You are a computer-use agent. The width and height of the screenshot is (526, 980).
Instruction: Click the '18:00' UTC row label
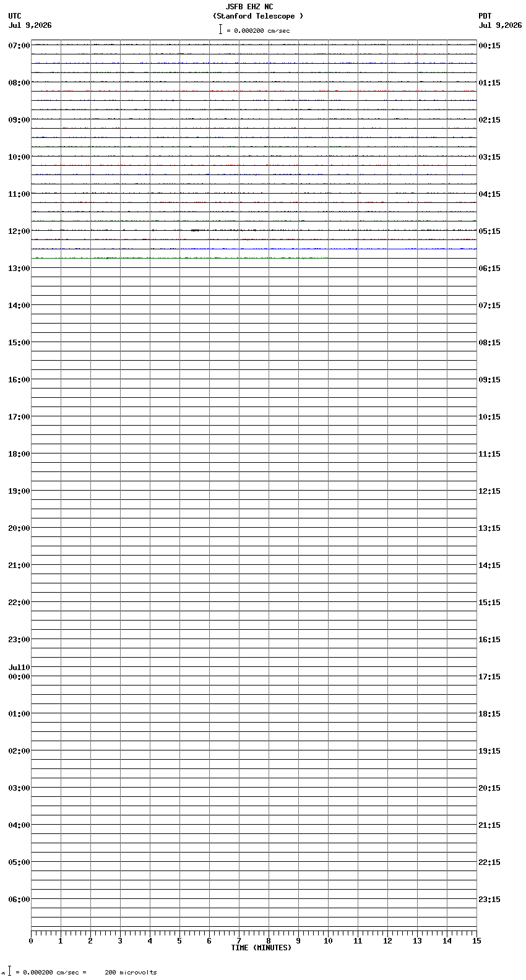point(19,454)
